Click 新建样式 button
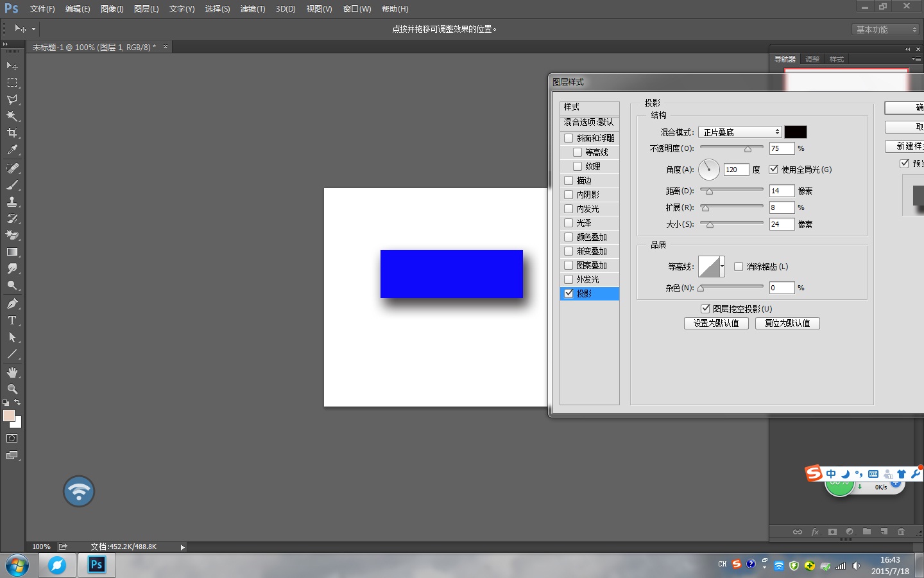Image resolution: width=924 pixels, height=578 pixels. 905,146
